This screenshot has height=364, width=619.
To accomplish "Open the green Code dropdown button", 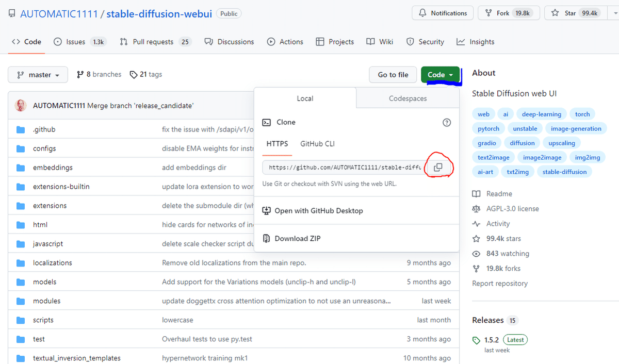I will 440,75.
